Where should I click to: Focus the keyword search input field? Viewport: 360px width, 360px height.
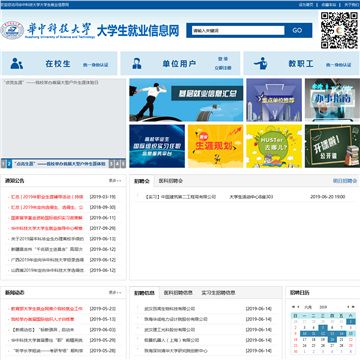coord(238,30)
